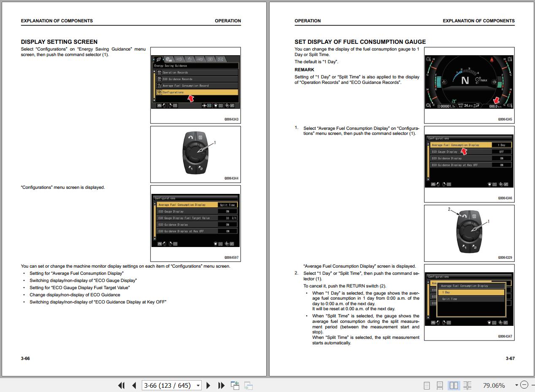
Task: Click the 79.06% zoom value
Action: tap(494, 385)
